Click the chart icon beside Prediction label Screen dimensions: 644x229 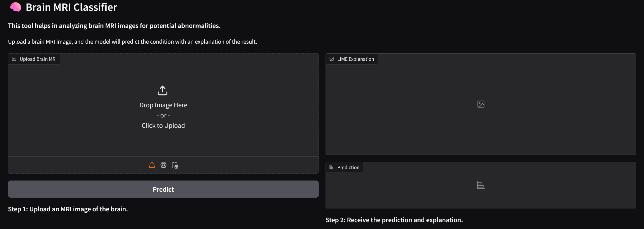tap(332, 167)
